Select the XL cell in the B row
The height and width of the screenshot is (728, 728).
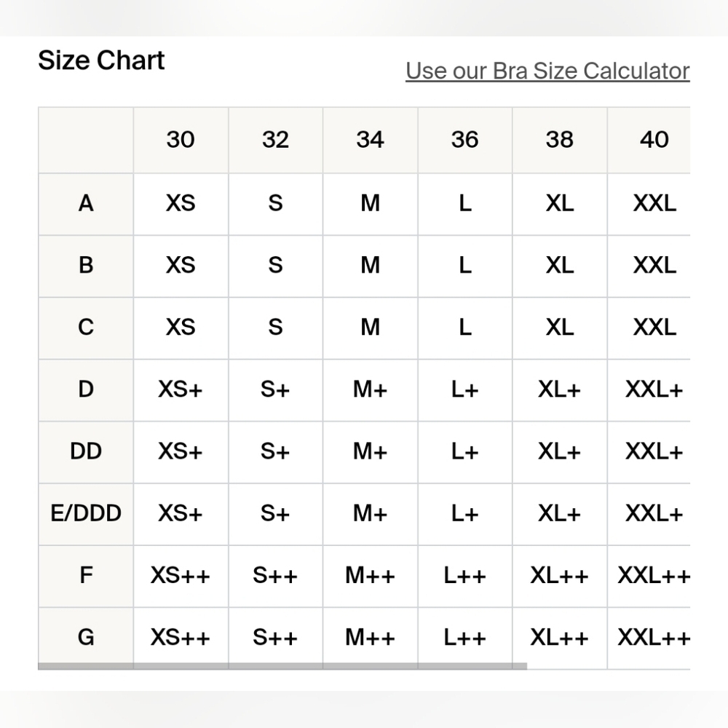click(559, 266)
